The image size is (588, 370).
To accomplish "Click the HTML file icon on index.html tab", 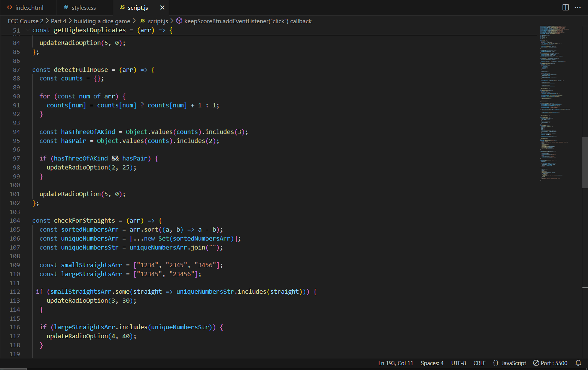I will (x=10, y=7).
